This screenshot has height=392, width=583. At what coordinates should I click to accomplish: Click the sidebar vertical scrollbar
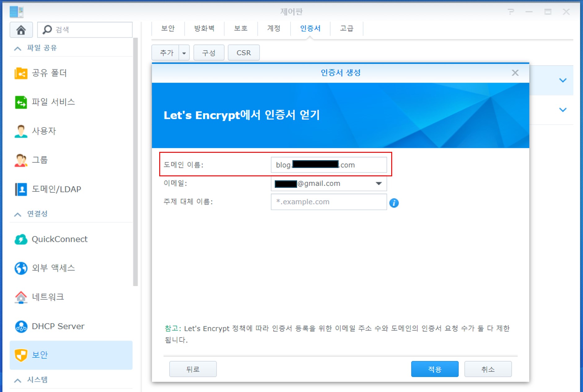tap(135, 162)
